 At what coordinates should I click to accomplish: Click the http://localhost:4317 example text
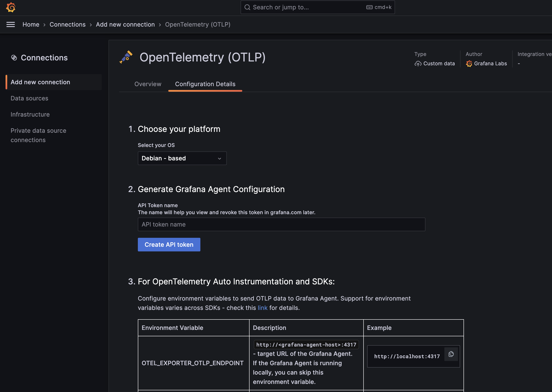click(x=407, y=356)
